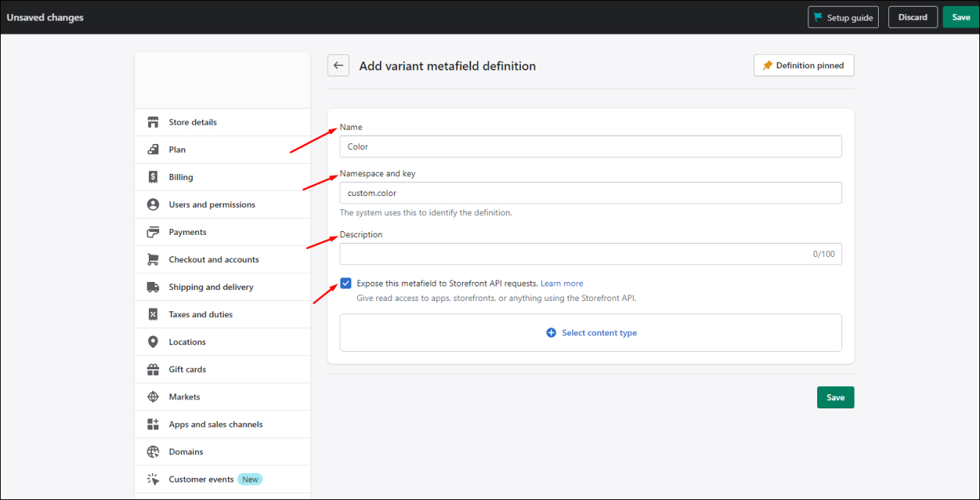
Task: Click the Payments card icon
Action: point(153,232)
